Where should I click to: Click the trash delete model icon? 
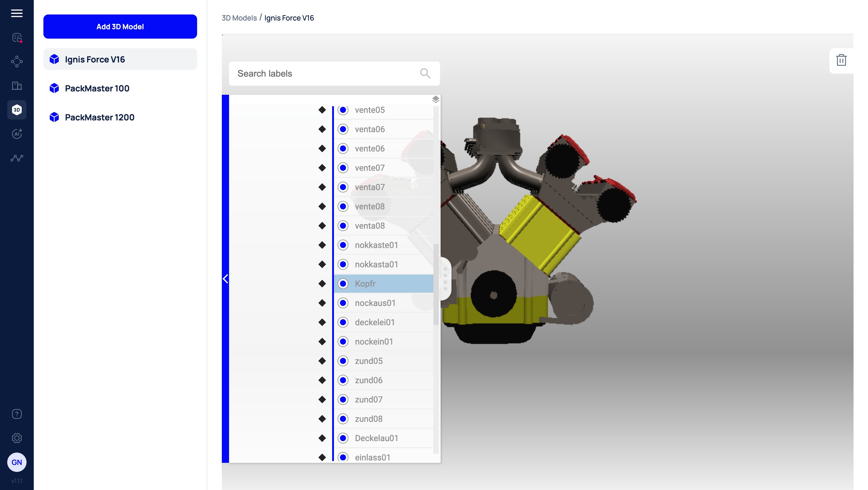coord(841,60)
